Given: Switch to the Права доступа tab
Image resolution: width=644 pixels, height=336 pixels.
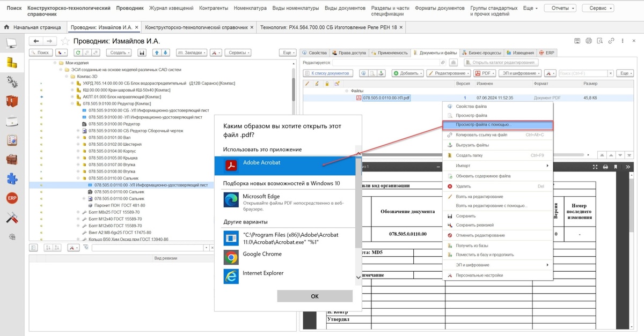Looking at the screenshot, I should (349, 53).
